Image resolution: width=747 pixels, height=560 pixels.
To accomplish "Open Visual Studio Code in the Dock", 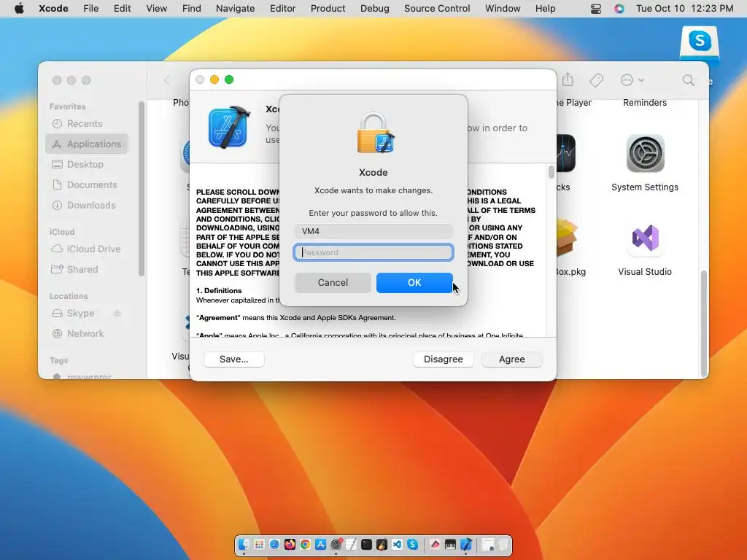I will [397, 544].
